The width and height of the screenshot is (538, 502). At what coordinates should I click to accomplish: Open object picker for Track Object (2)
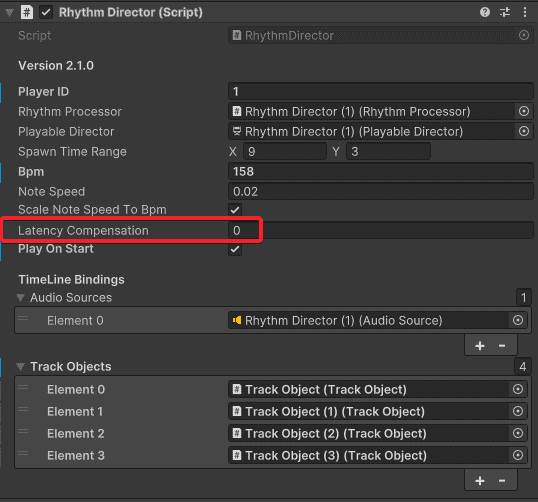point(518,433)
